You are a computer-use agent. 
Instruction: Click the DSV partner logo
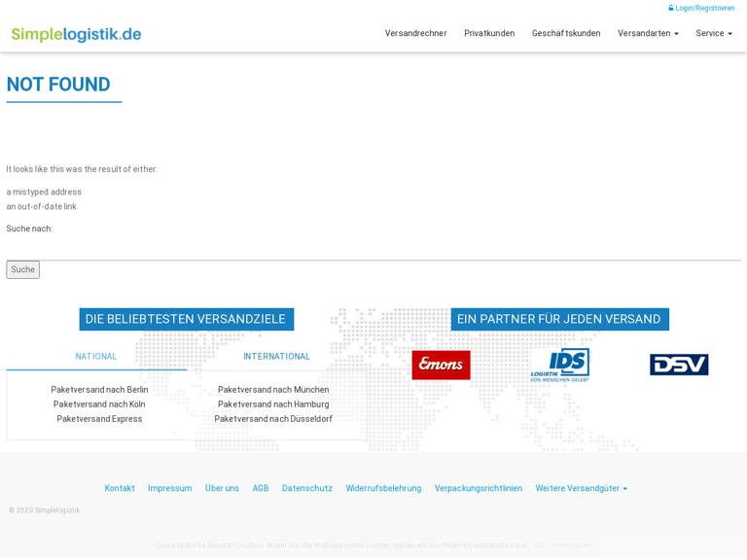pyautogui.click(x=679, y=365)
